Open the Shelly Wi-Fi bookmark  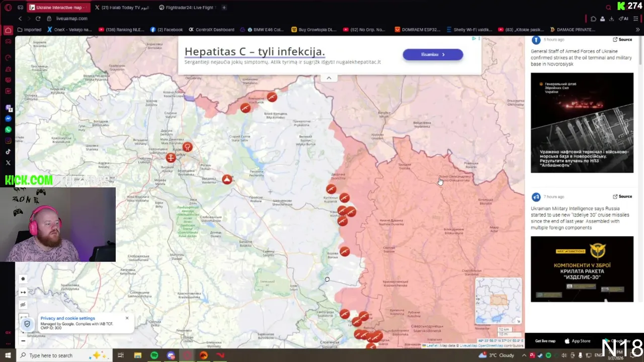tap(469, 30)
